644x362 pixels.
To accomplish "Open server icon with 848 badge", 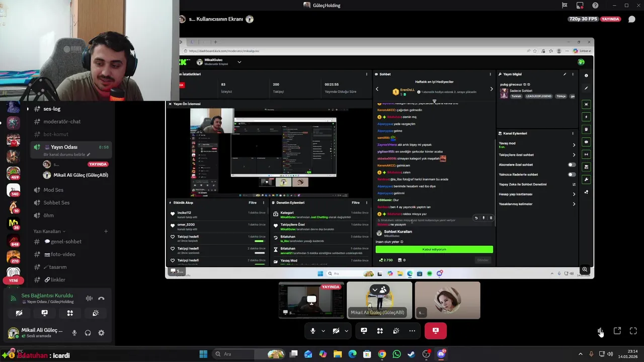I will [14, 241].
